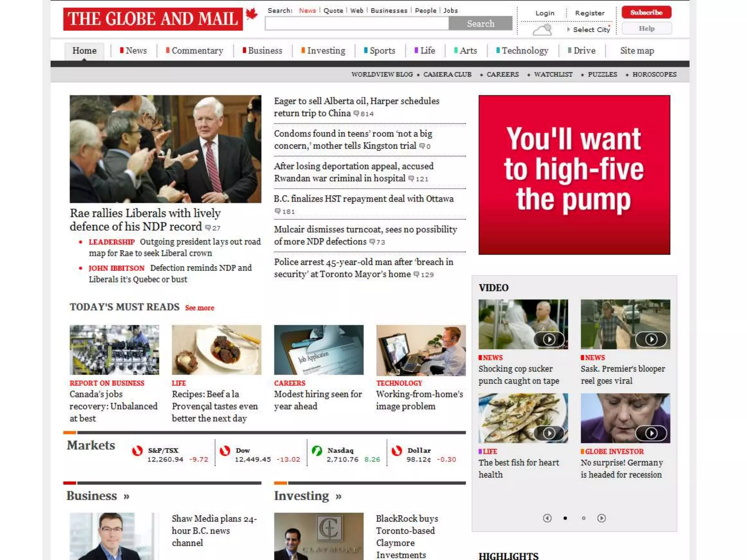
Task: Click the weather cloud icon
Action: click(542, 29)
